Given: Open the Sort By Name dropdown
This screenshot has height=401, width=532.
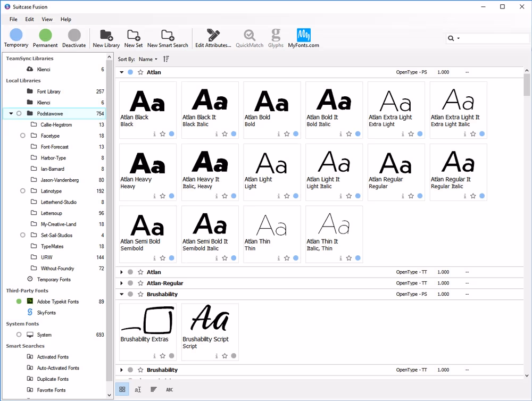Looking at the screenshot, I should 148,59.
